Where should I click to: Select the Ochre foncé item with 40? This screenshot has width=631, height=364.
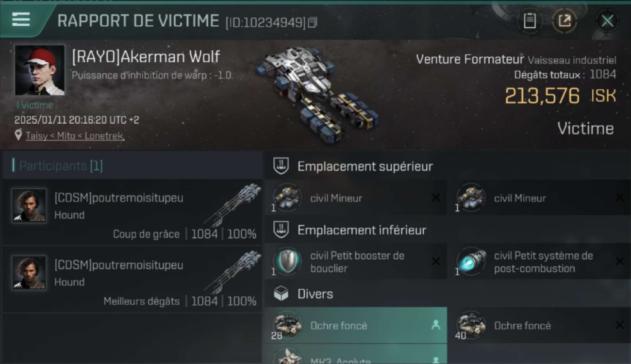tap(539, 325)
